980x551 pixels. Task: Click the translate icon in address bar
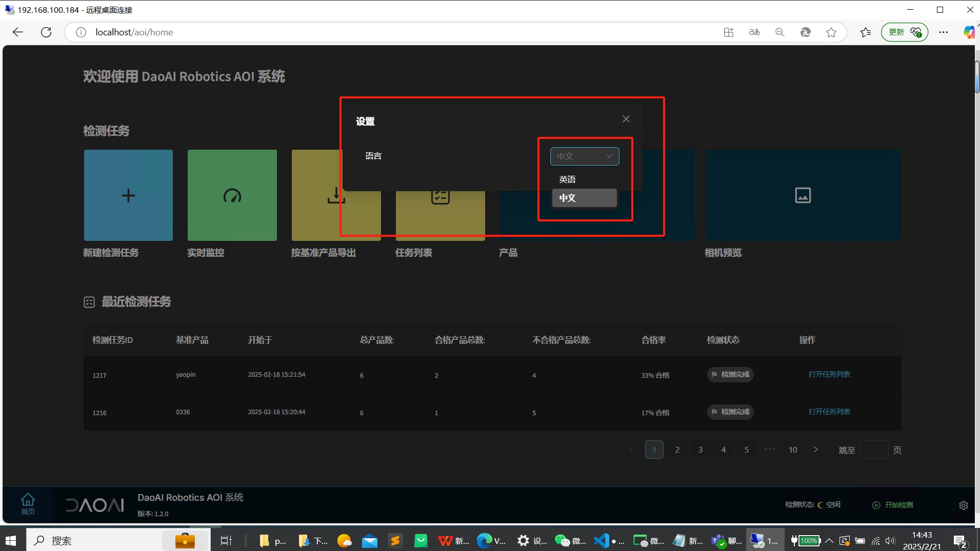[x=754, y=32]
